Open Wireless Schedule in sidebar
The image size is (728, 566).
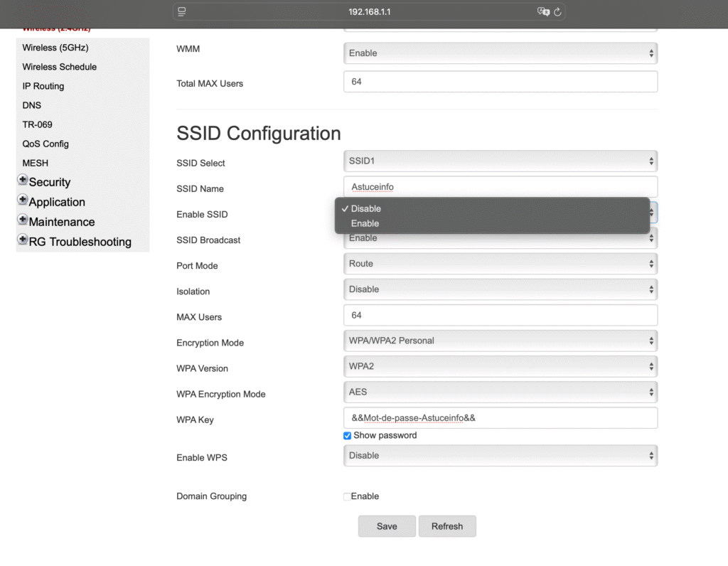[60, 67]
